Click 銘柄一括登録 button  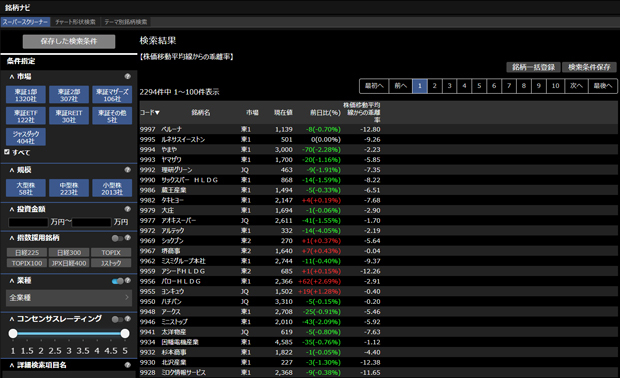pyautogui.click(x=533, y=67)
